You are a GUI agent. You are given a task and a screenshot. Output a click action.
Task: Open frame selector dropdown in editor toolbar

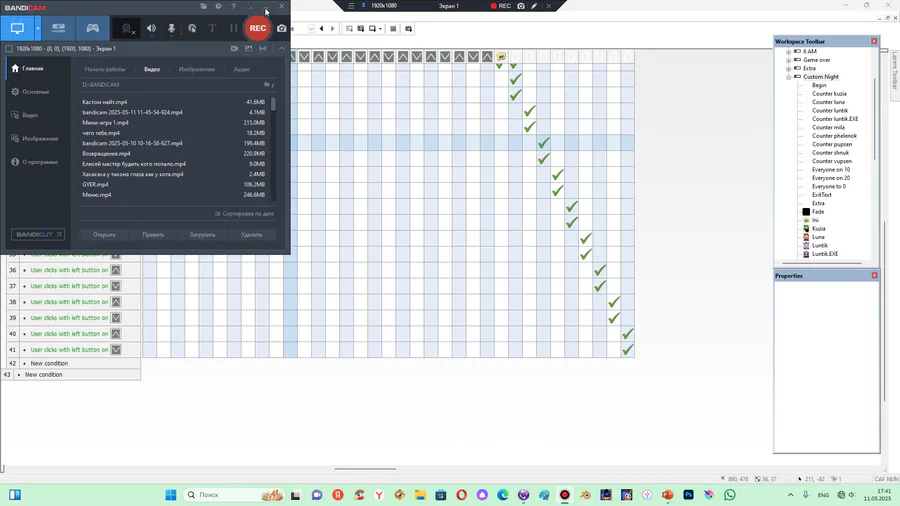(x=311, y=28)
